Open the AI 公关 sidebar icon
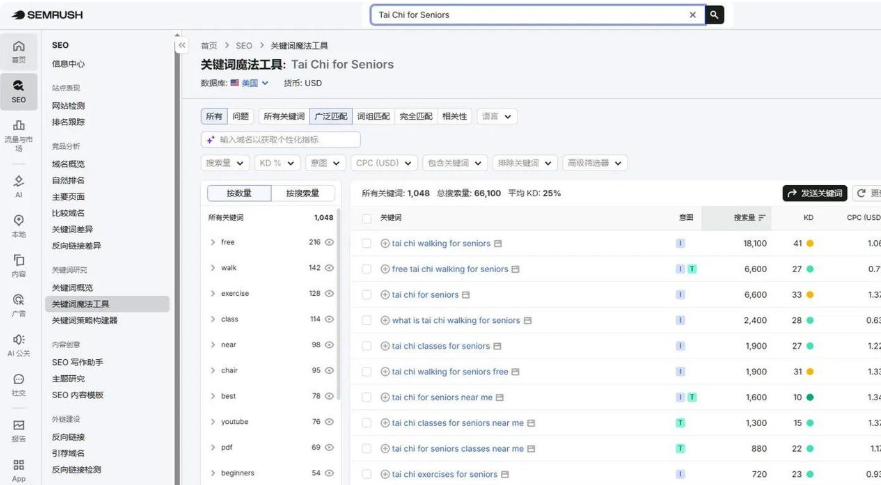Screen dimensions: 881x485 19,345
